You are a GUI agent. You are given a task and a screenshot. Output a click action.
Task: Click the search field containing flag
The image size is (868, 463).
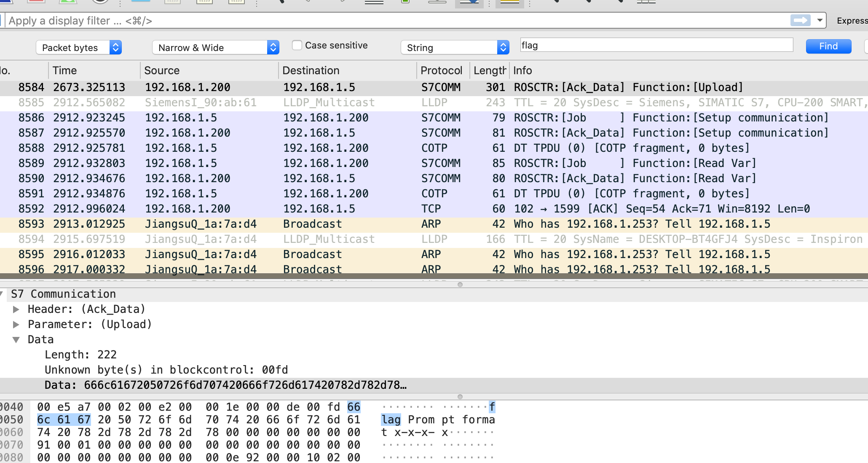[x=656, y=45]
